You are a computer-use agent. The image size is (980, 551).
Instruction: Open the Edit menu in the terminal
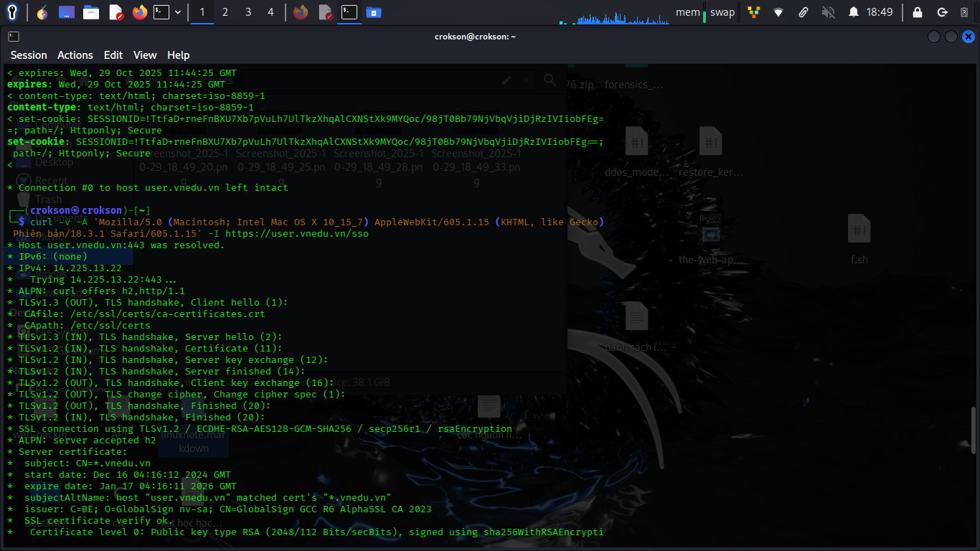point(113,55)
